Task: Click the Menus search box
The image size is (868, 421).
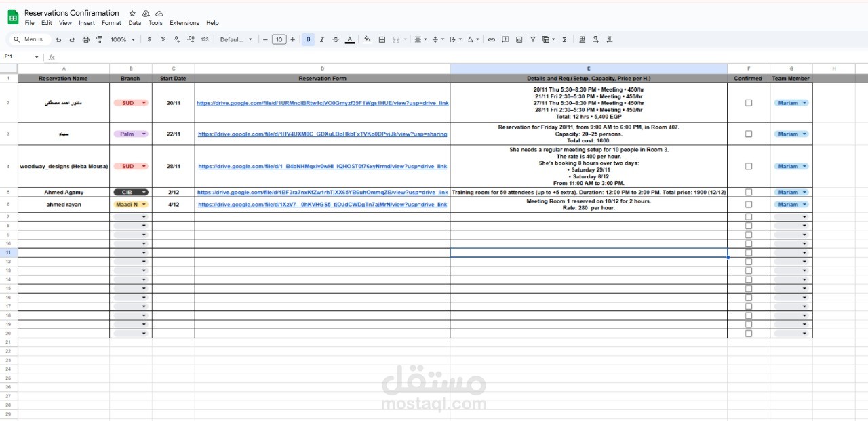Action: [30, 39]
